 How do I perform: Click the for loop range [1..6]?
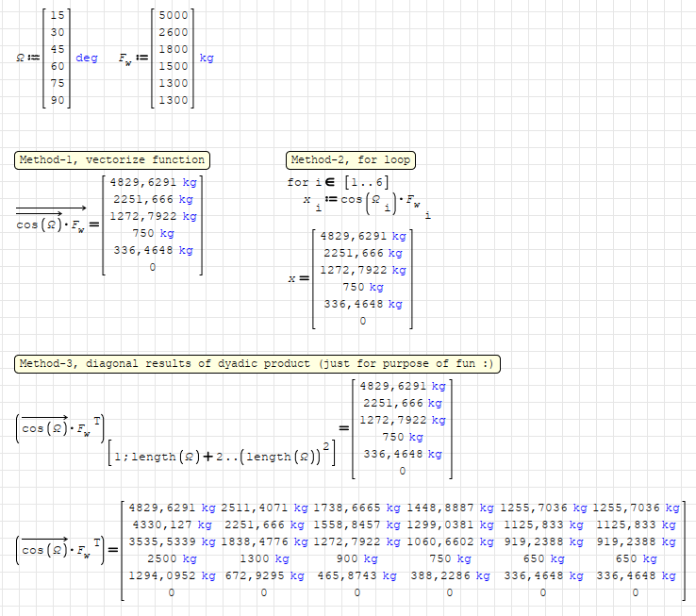pos(365,182)
